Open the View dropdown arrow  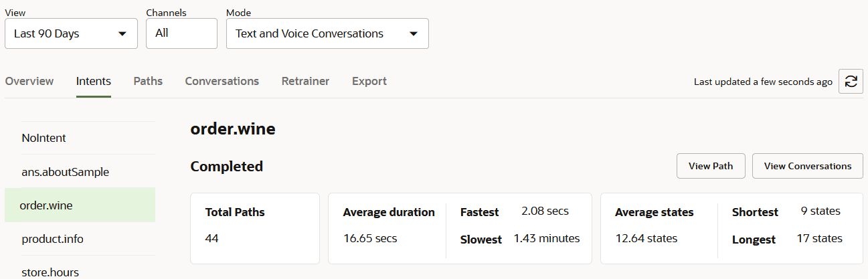[x=122, y=33]
